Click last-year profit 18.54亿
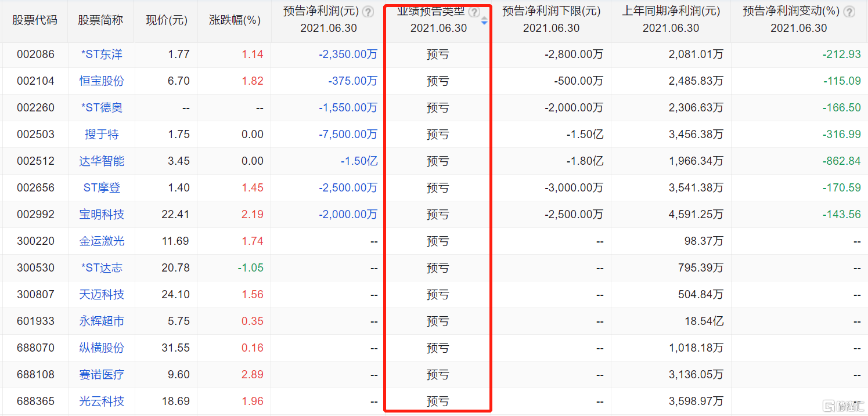This screenshot has height=416, width=868. (705, 321)
